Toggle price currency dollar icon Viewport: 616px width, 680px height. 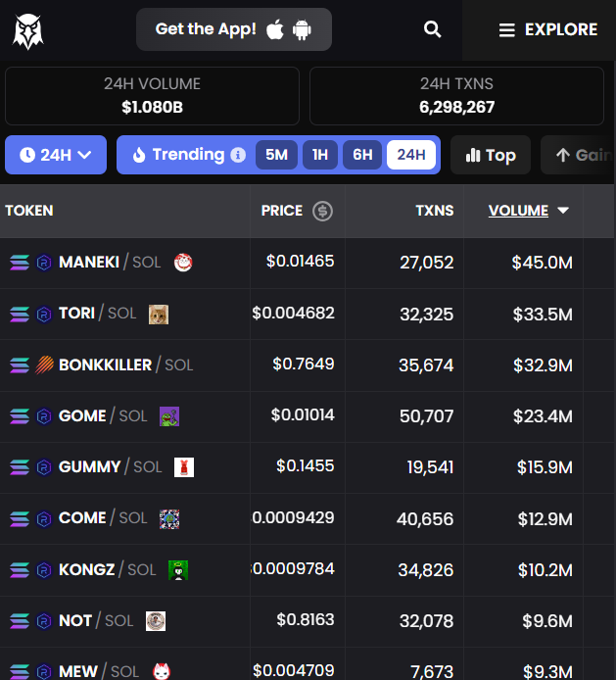[322, 212]
